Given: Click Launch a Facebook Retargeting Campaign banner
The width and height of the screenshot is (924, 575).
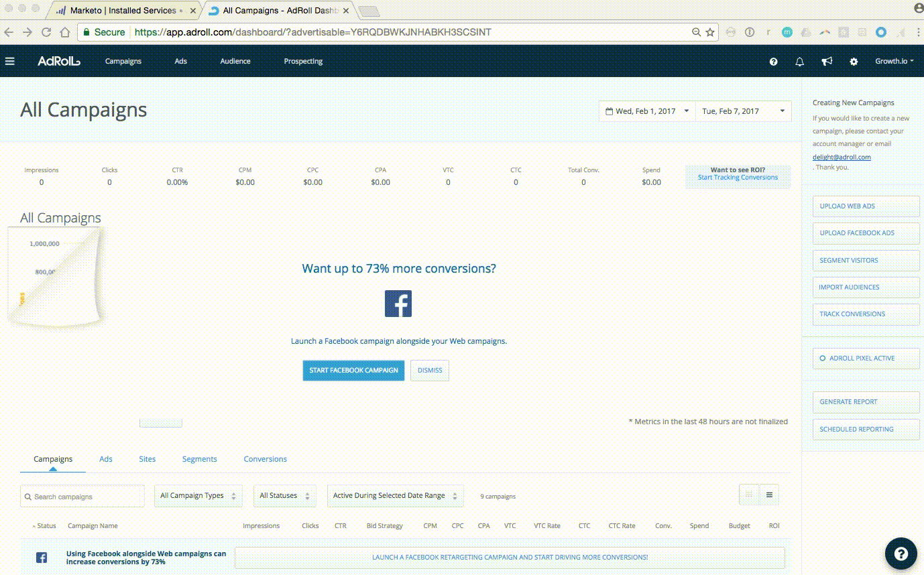Looking at the screenshot, I should pyautogui.click(x=510, y=558).
